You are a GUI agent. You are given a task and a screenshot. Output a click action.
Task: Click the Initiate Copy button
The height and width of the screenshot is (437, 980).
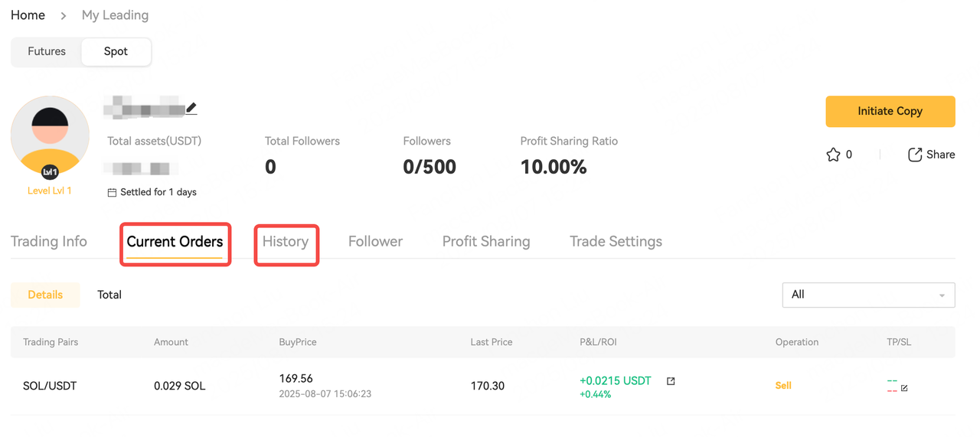890,111
